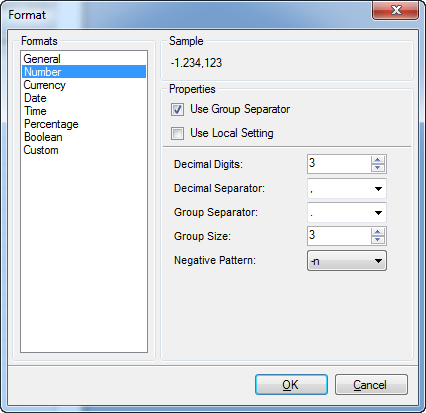Click inside Decimal Digits input field
The width and height of the screenshot is (426, 413).
(339, 164)
